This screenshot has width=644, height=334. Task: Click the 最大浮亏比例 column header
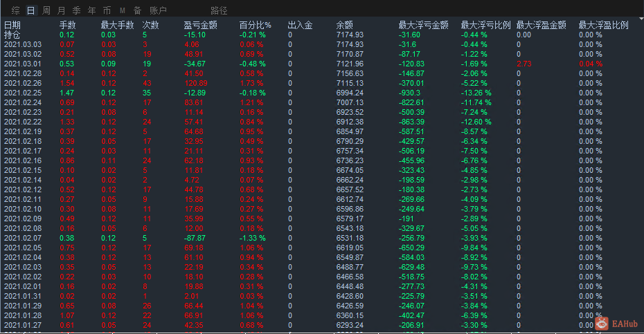pos(485,25)
